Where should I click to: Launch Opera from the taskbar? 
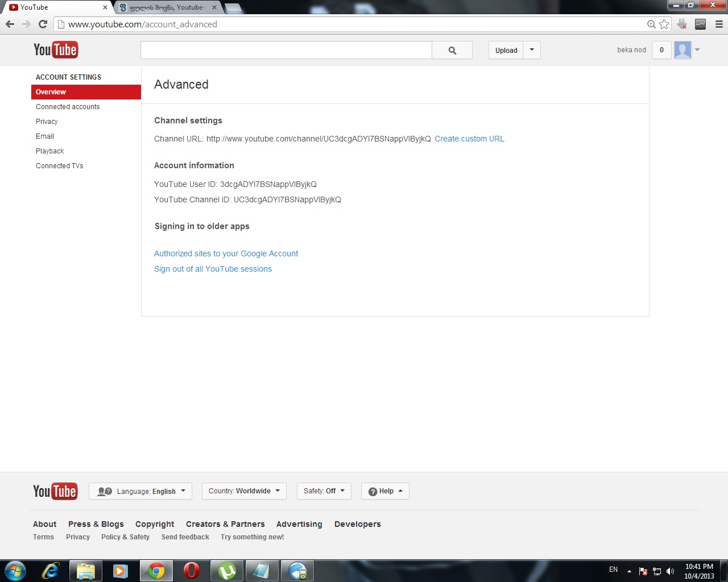coord(192,571)
